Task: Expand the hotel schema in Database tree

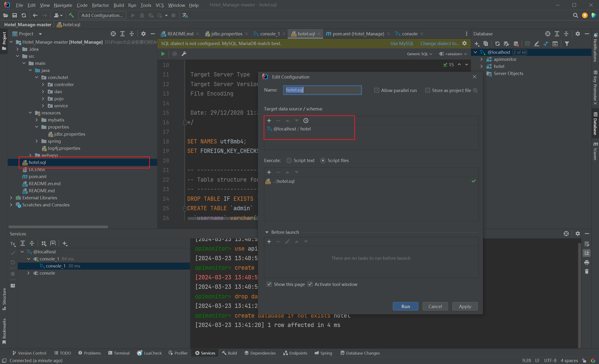Action: [481, 66]
